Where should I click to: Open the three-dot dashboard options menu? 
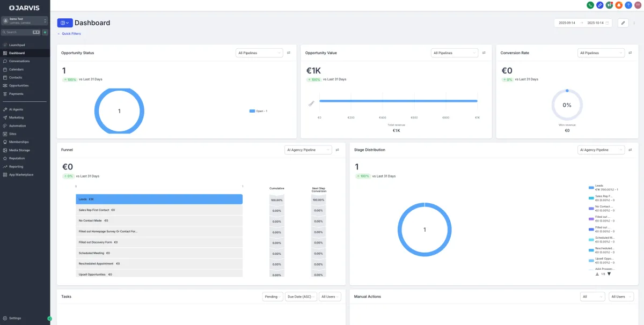click(x=634, y=23)
